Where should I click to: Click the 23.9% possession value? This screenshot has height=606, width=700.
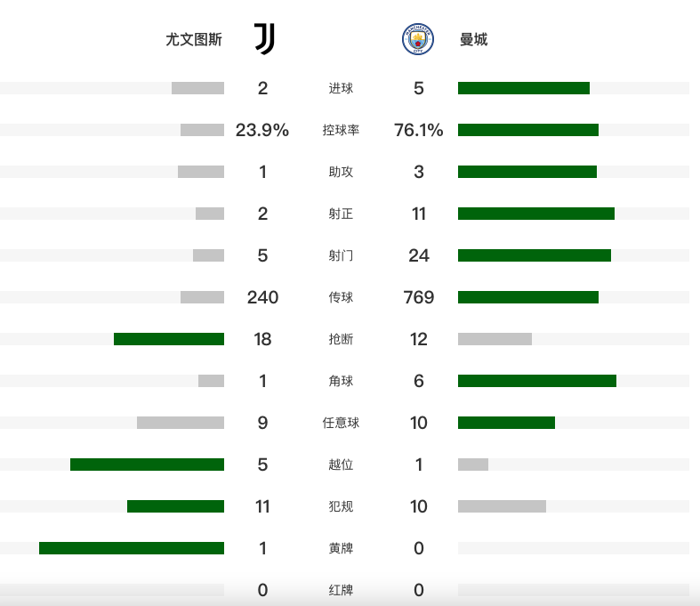pos(262,130)
